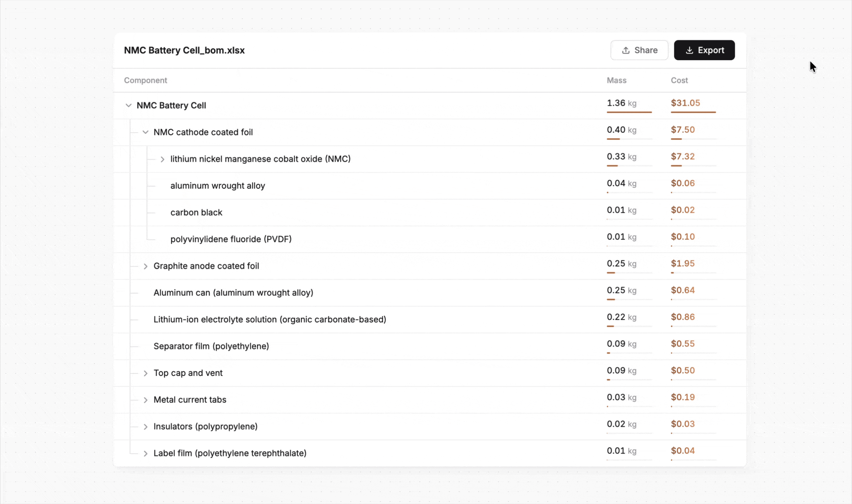
Task: Select the aluminum wrought alloy row
Action: tap(430, 186)
